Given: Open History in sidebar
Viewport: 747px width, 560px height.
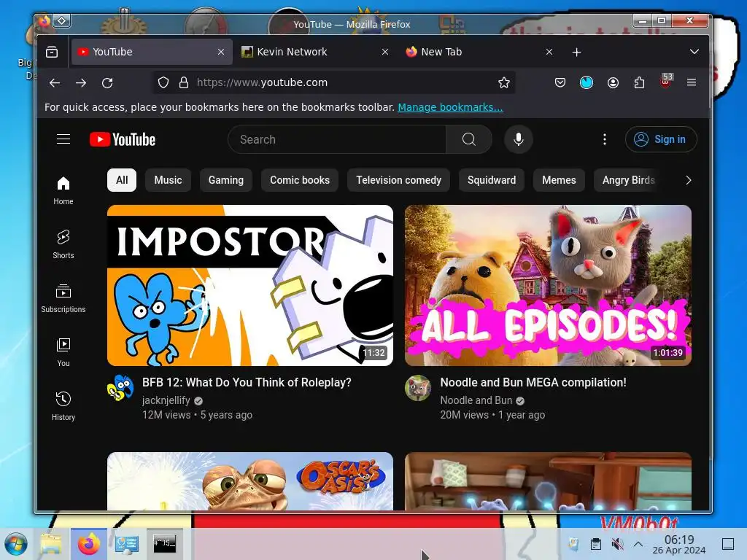Looking at the screenshot, I should [x=63, y=406].
